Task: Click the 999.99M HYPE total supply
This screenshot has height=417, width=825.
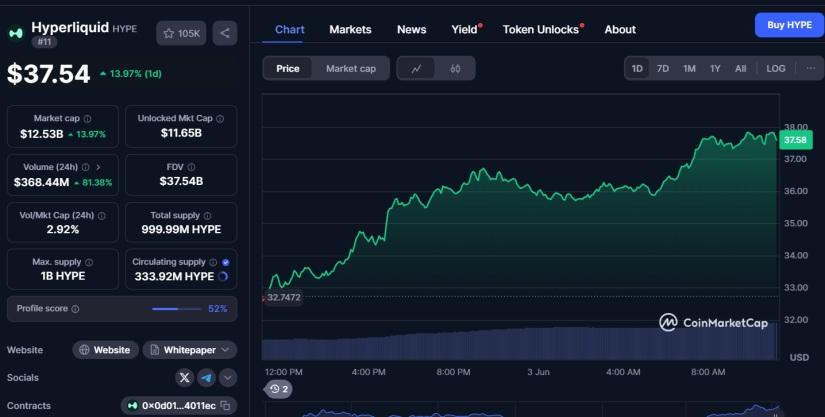Action: coord(181,230)
